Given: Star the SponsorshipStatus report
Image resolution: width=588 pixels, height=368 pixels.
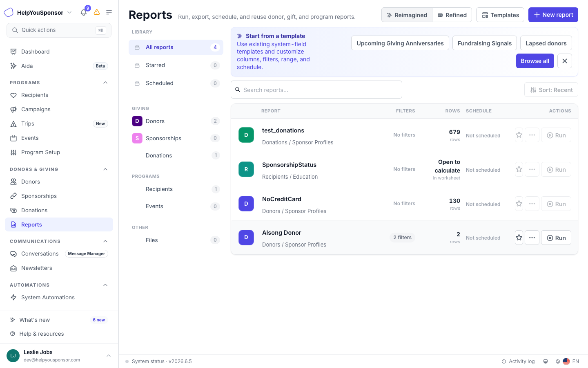Looking at the screenshot, I should pos(519,170).
